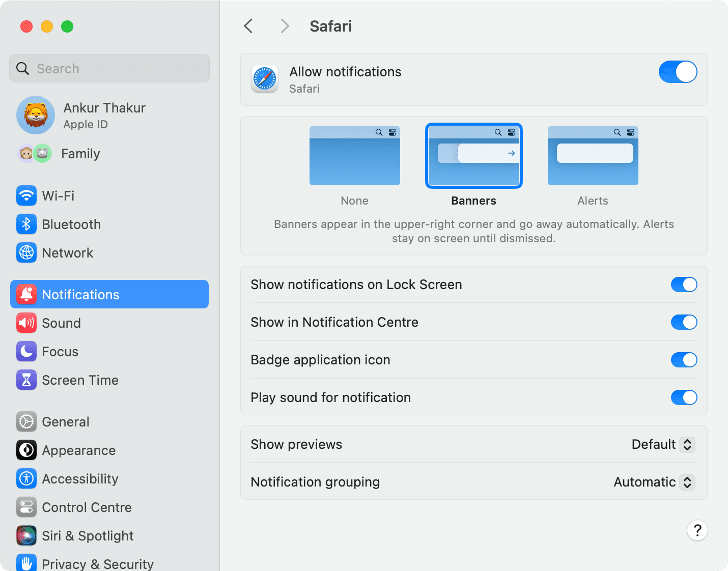Image resolution: width=728 pixels, height=571 pixels.
Task: Open Sound settings via speaker icon
Action: [x=26, y=323]
